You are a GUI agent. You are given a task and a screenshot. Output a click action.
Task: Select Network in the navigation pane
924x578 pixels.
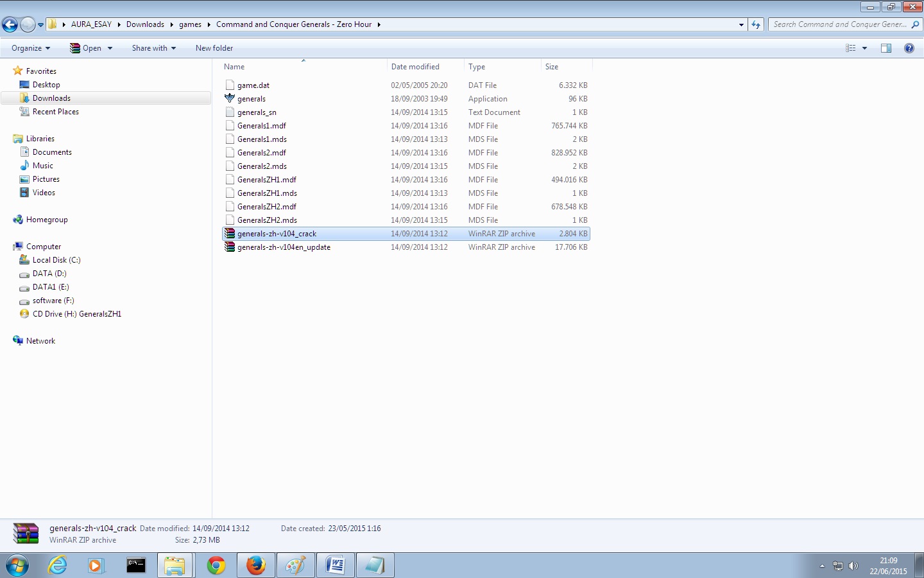pyautogui.click(x=40, y=341)
